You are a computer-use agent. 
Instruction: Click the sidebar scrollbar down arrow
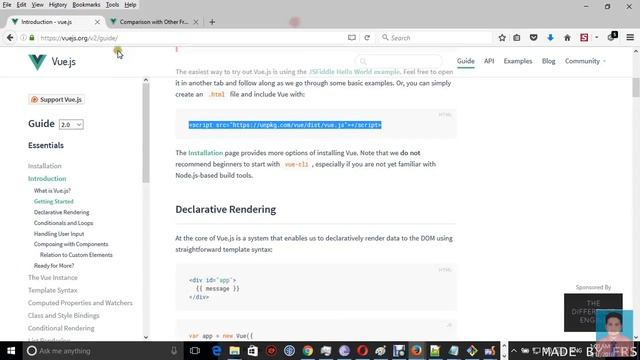click(146, 338)
